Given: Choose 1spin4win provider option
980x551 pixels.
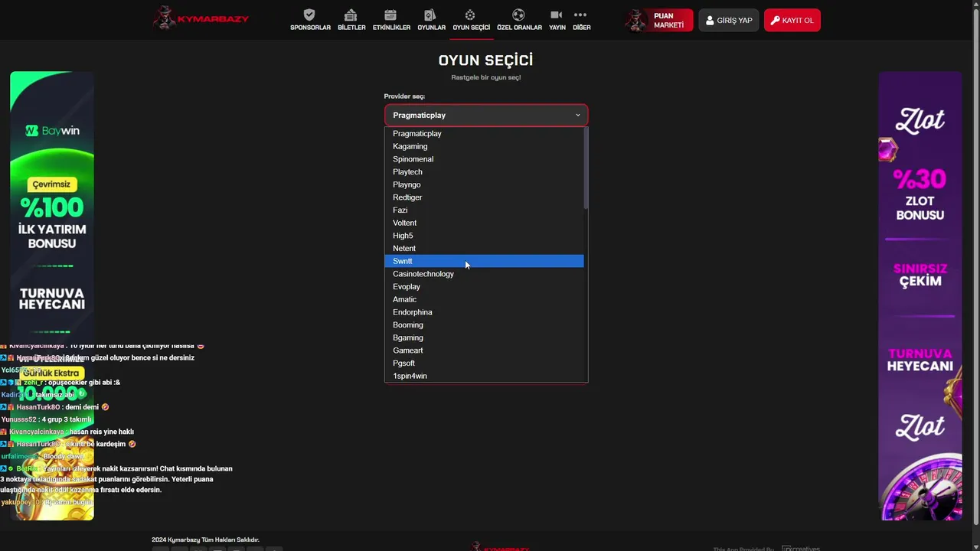Looking at the screenshot, I should [484, 376].
